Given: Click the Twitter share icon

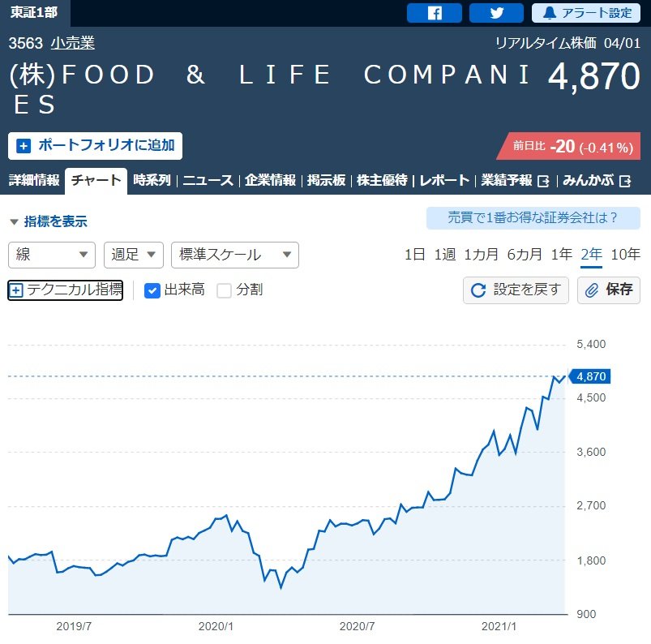Looking at the screenshot, I should point(496,13).
